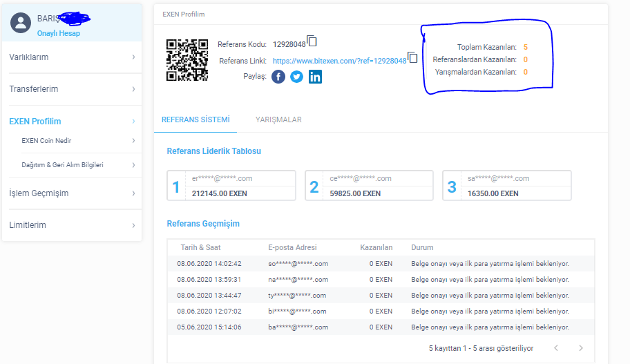The width and height of the screenshot is (630, 364).
Task: Click leader email ce*****@*****.com
Action: (x=361, y=178)
